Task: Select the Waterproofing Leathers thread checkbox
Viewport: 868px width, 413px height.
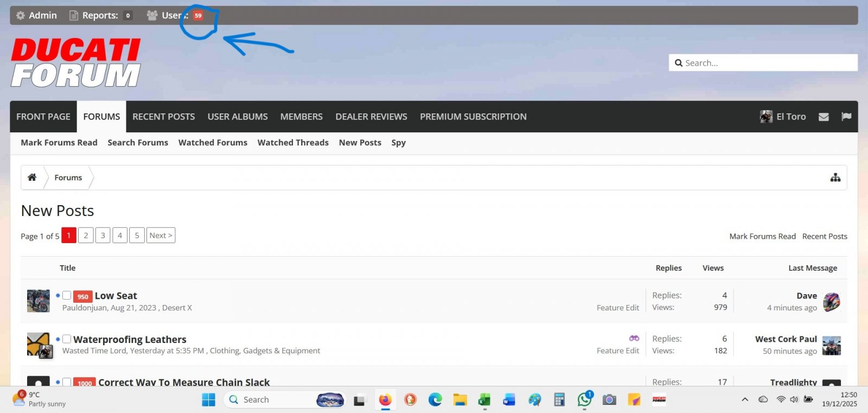Action: [x=67, y=339]
